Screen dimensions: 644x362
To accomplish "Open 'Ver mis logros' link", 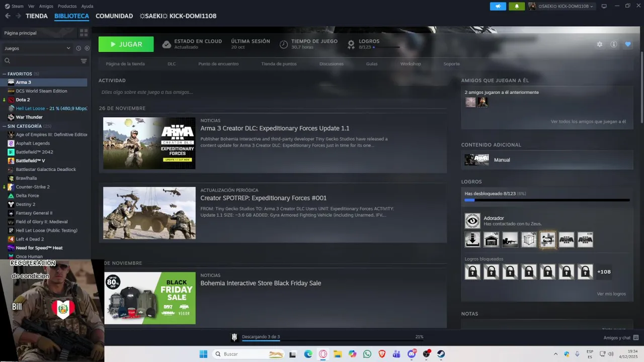I will coord(611,294).
